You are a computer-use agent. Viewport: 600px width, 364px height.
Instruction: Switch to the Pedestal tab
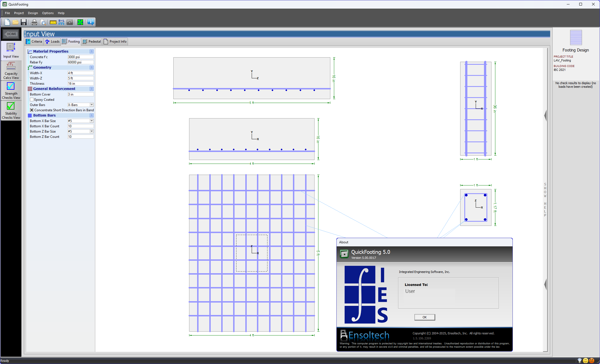point(91,41)
